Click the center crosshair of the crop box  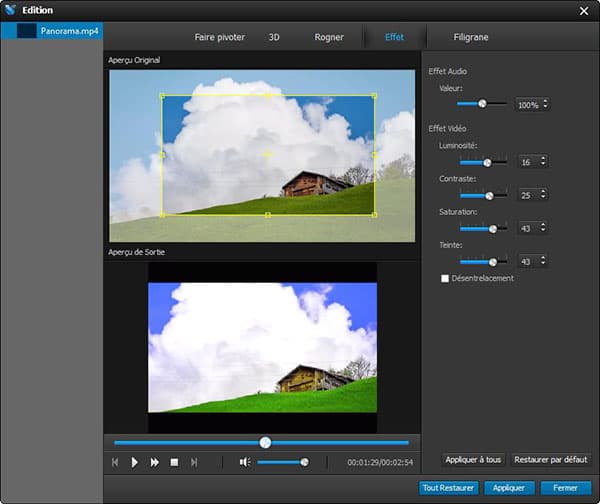coord(267,155)
